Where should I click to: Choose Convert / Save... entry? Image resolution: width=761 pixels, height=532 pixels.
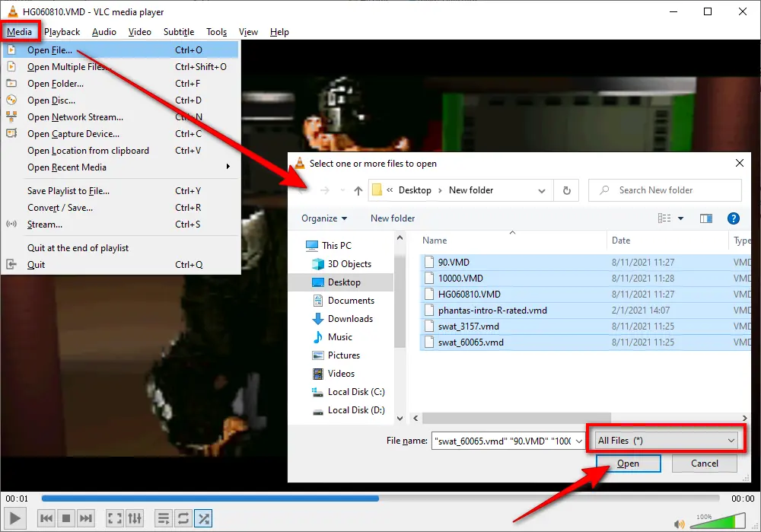[x=120, y=207]
